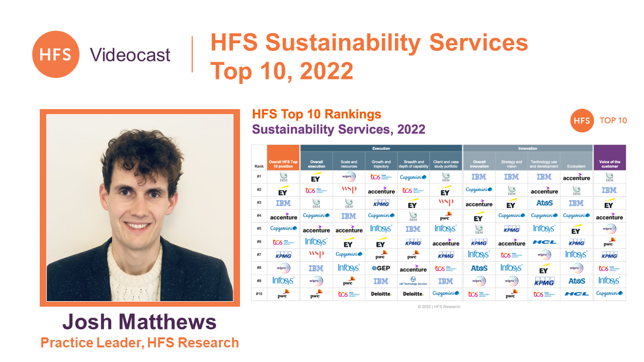Click the ERM logo in Overall HFS Top 10 column

point(284,177)
